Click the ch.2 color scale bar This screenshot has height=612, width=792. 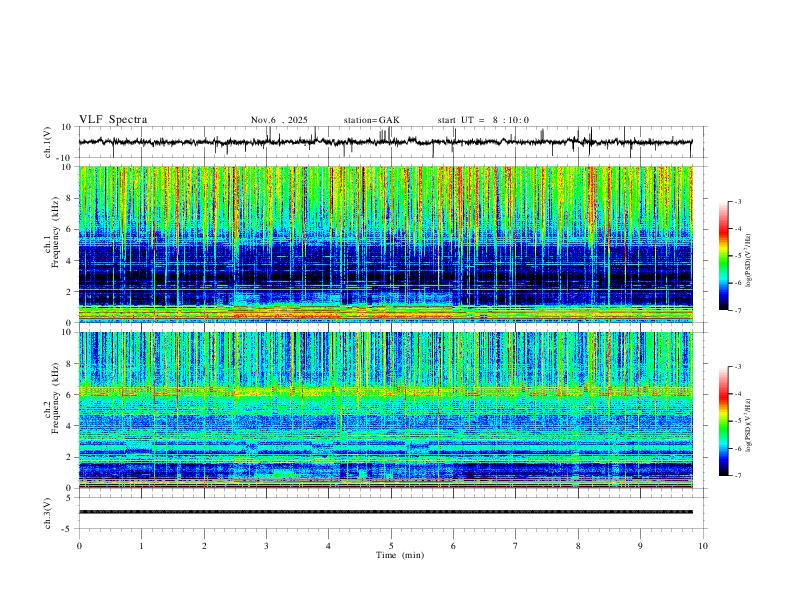coord(723,421)
